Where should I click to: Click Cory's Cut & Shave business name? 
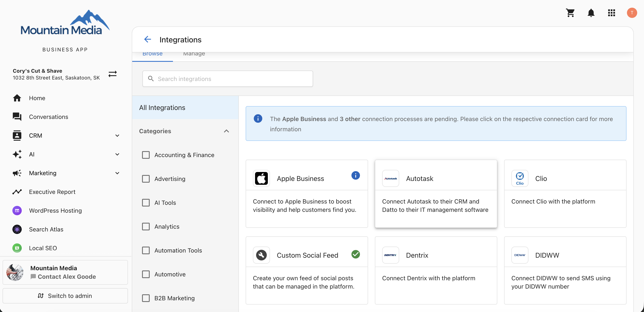pos(38,71)
